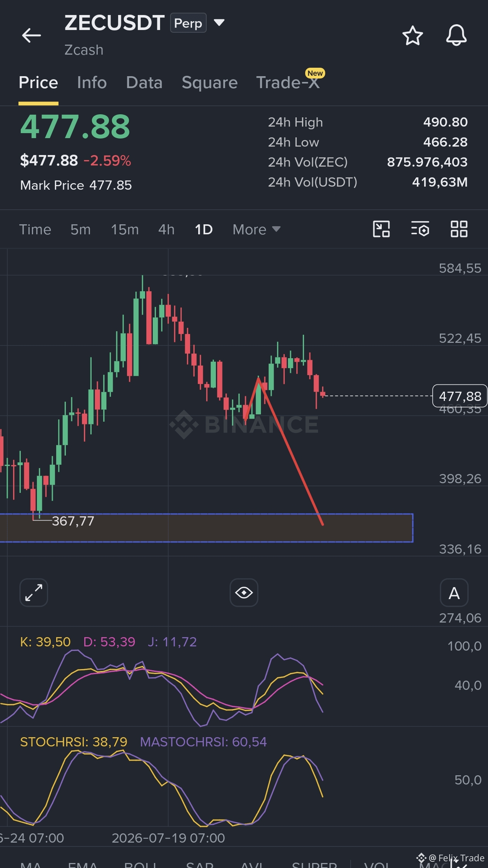Expand the ZECUSDT pair dropdown arrow
This screenshot has height=868, width=488.
219,23
